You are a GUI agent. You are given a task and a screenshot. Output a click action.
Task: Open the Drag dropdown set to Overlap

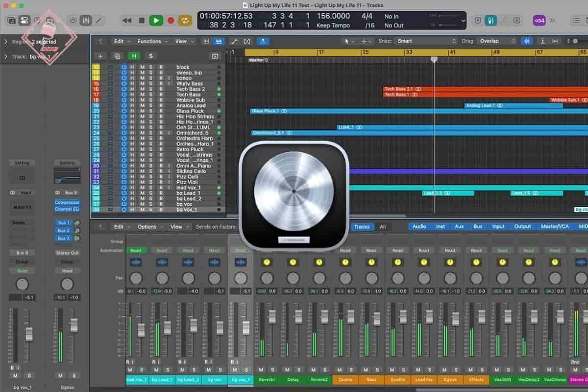click(x=496, y=41)
